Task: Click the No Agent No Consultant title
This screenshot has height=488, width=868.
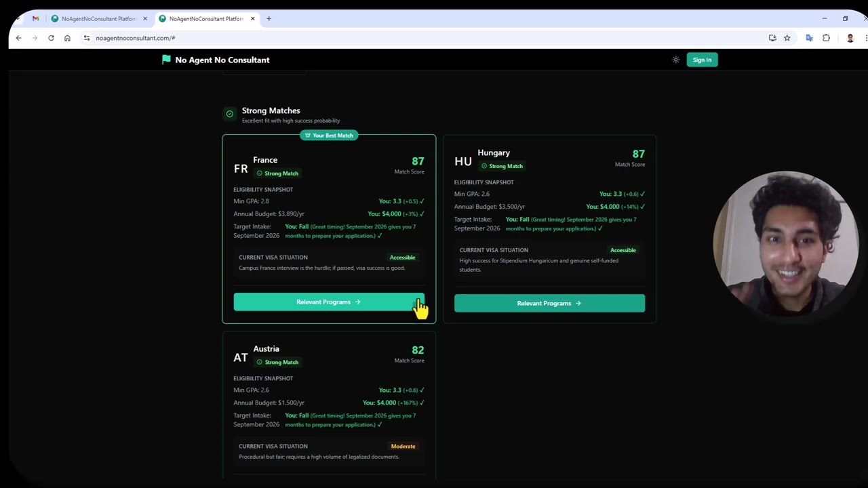Action: click(222, 60)
